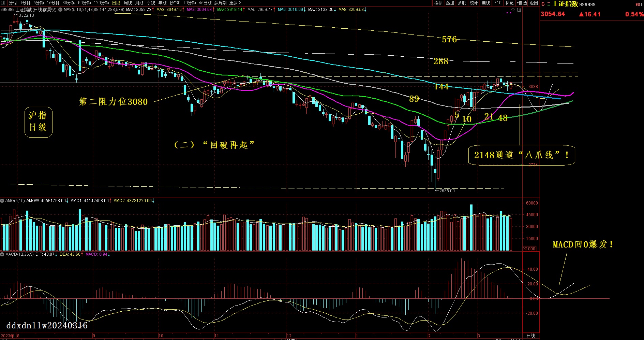The height and width of the screenshot is (340, 644).
Task: Click the 多股 multi-stock button
Action: 462,3
